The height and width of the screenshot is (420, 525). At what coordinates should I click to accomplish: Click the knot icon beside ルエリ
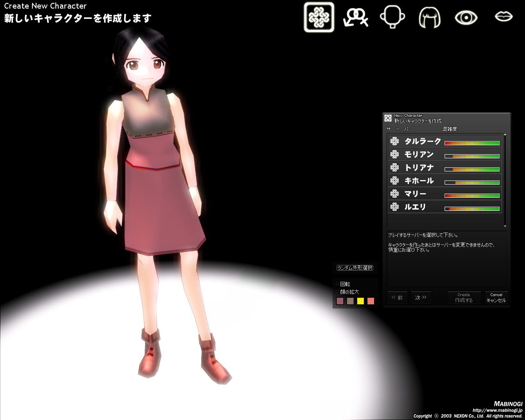pyautogui.click(x=395, y=207)
